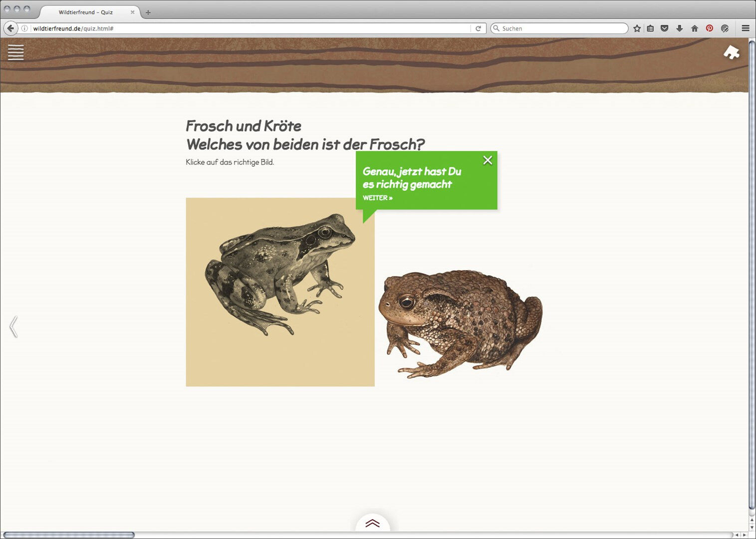Open the downloads arrow icon
Screen dimensions: 756x539
click(679, 28)
